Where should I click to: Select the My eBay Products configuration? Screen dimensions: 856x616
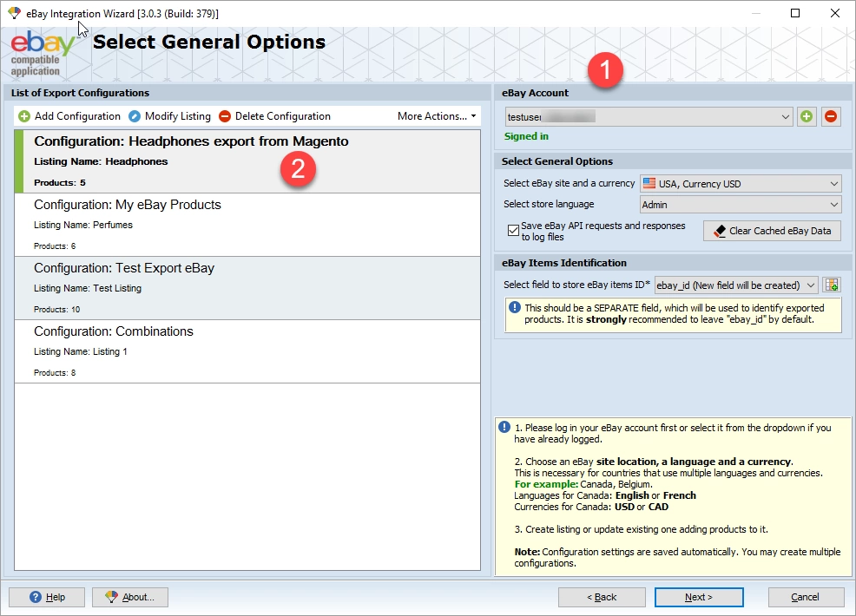(x=247, y=225)
